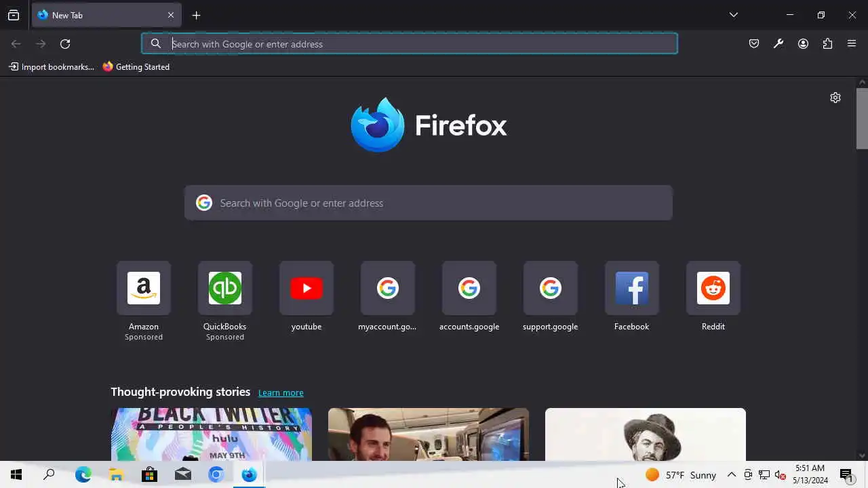Open the Firefox account menu
868x488 pixels.
pos(803,44)
